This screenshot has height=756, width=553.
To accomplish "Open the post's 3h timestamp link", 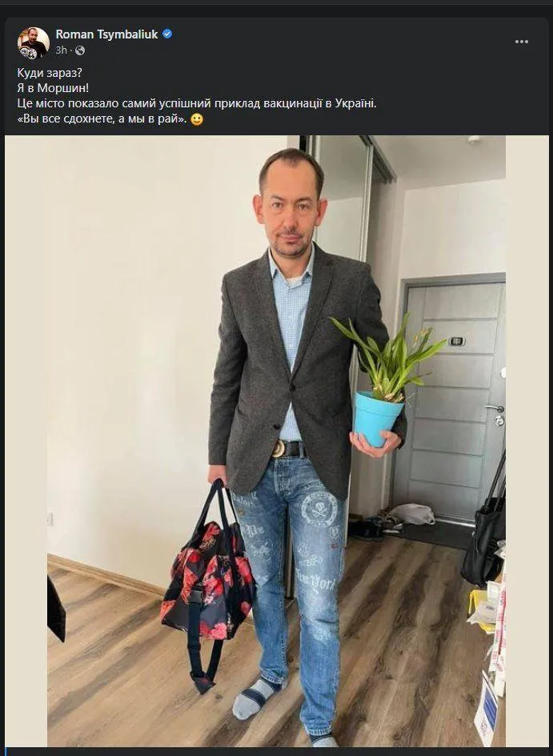I will (61, 50).
